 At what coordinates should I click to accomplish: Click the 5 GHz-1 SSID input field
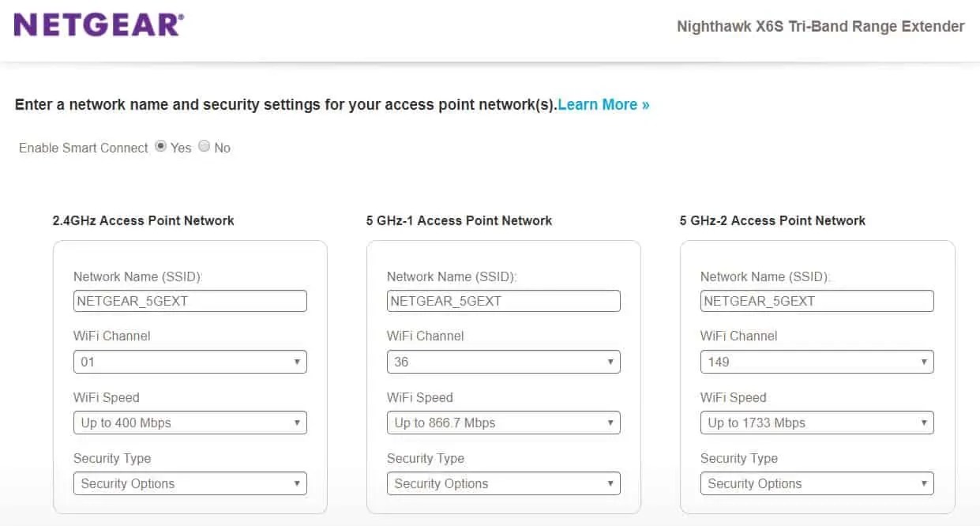click(x=503, y=300)
